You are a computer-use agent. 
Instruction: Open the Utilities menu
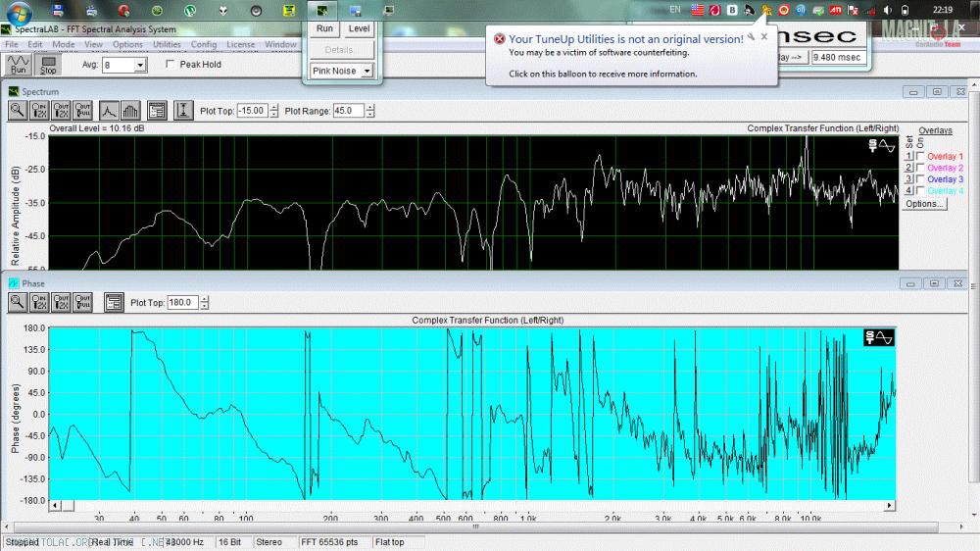pos(167,44)
